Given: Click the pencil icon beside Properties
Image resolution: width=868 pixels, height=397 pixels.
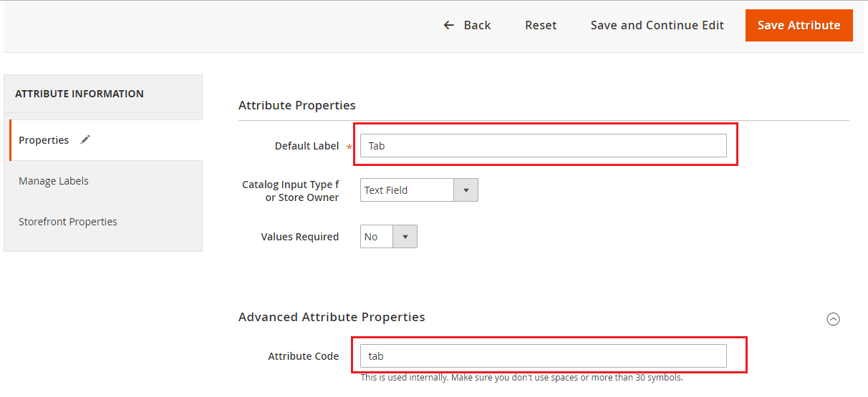Looking at the screenshot, I should [x=85, y=140].
